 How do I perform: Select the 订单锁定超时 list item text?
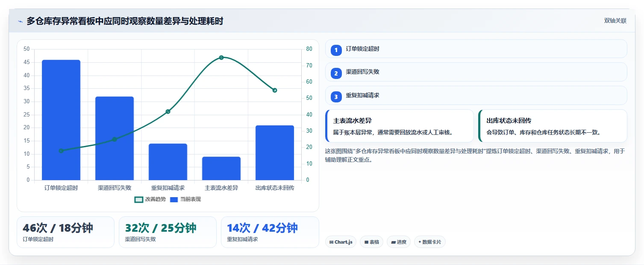362,49
